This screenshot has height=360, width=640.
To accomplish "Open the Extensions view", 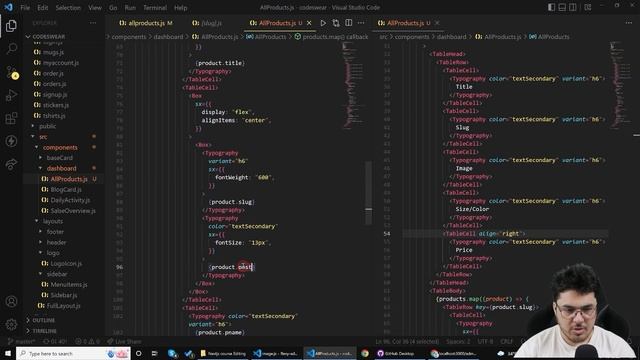I will tap(11, 118).
